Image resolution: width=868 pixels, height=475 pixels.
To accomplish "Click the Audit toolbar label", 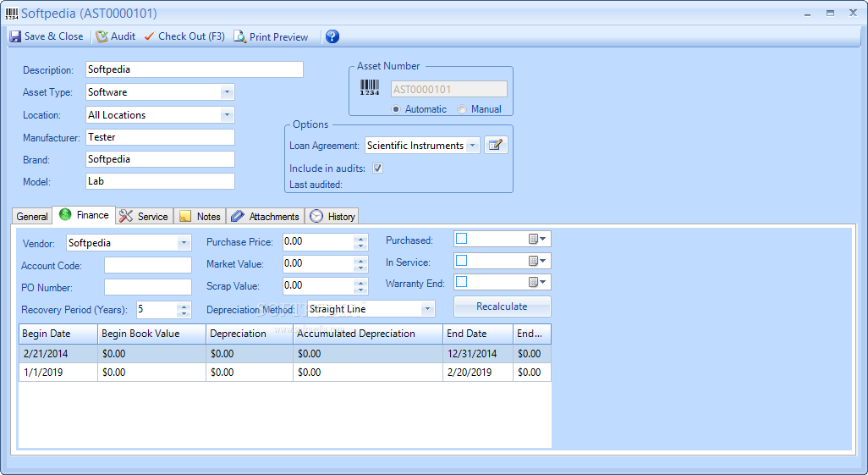I will click(123, 36).
